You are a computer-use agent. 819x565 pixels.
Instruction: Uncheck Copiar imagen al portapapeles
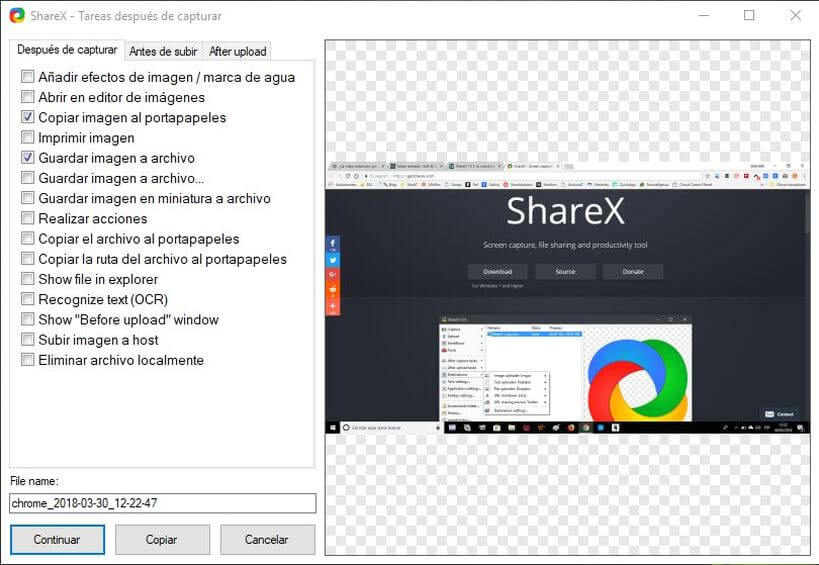click(28, 117)
